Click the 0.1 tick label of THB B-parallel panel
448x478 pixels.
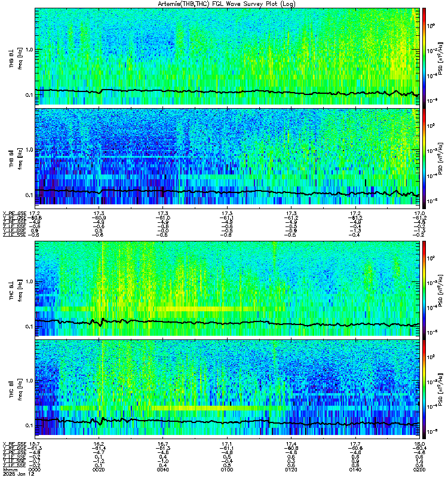tap(29, 195)
